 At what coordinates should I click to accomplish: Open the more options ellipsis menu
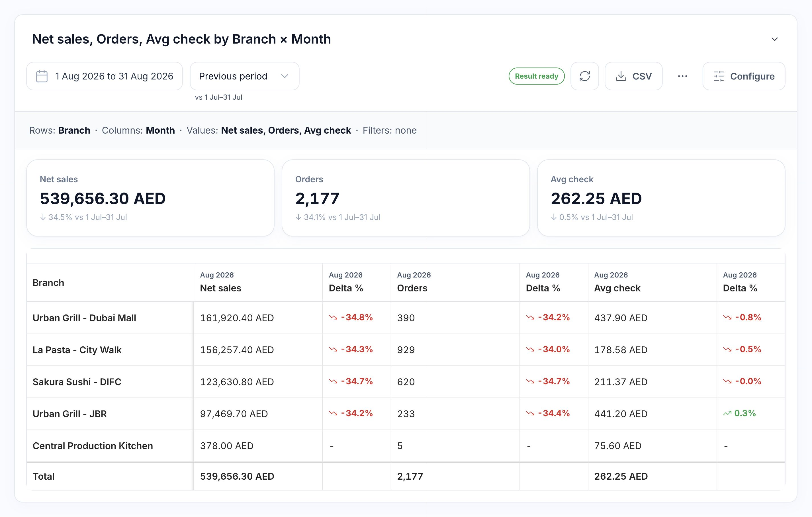click(682, 76)
